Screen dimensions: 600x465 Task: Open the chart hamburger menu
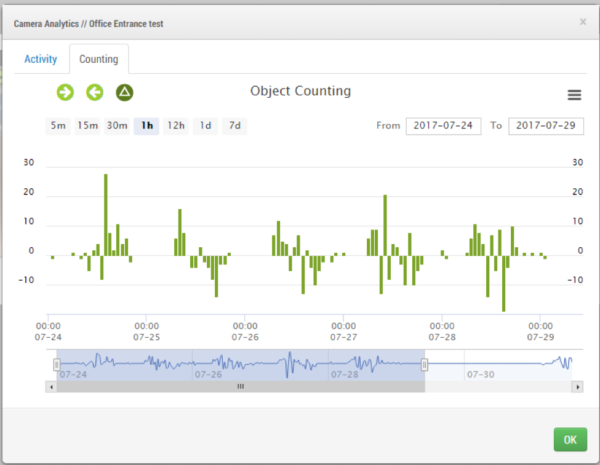pos(574,95)
